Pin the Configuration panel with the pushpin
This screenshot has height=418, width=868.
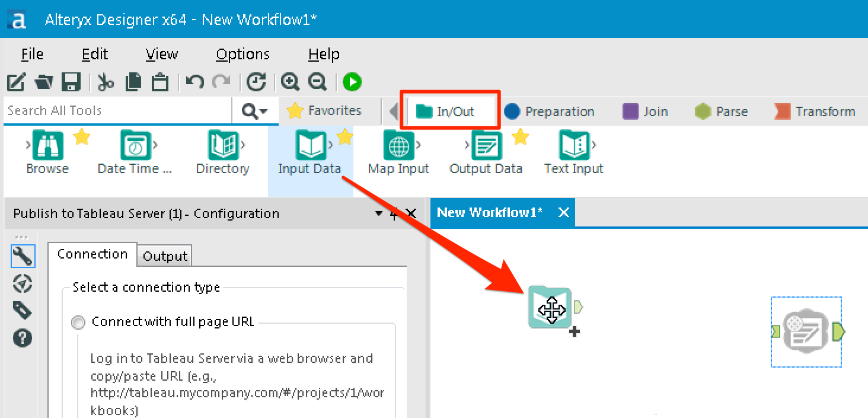click(394, 213)
